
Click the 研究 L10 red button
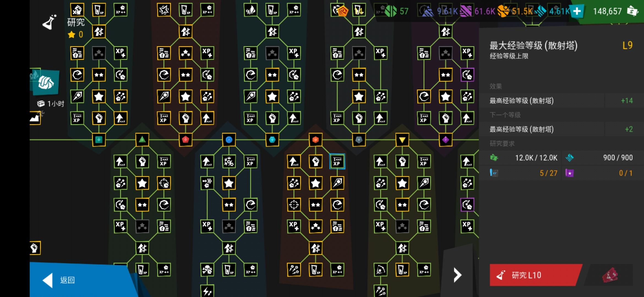(x=536, y=275)
